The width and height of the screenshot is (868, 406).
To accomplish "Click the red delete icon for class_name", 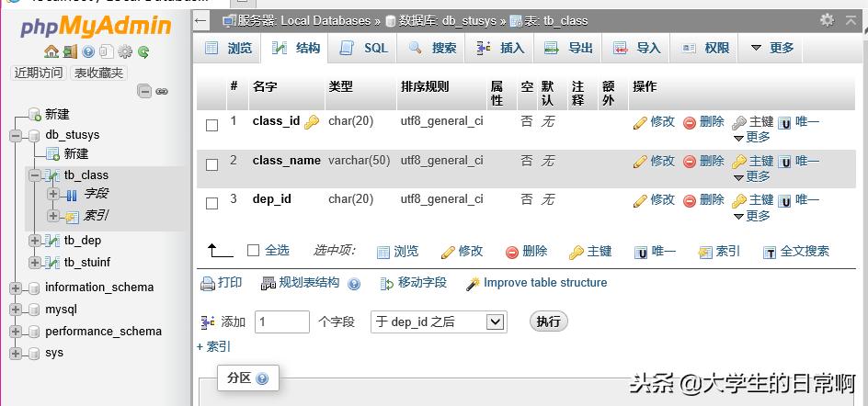I will 690,162.
